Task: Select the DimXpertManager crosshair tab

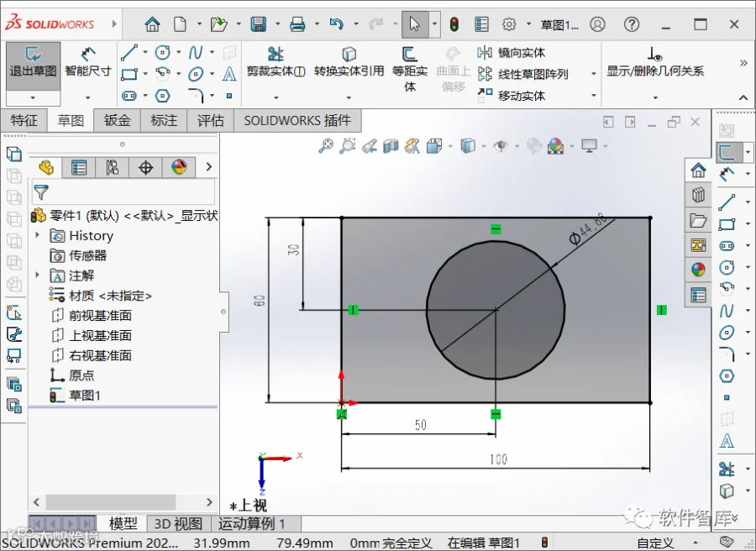Action: (145, 167)
